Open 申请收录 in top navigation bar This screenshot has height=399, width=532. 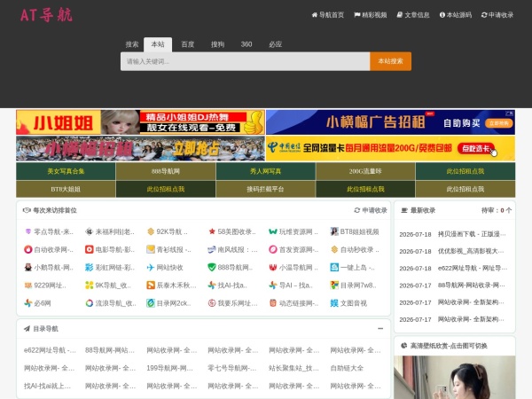[x=497, y=15]
